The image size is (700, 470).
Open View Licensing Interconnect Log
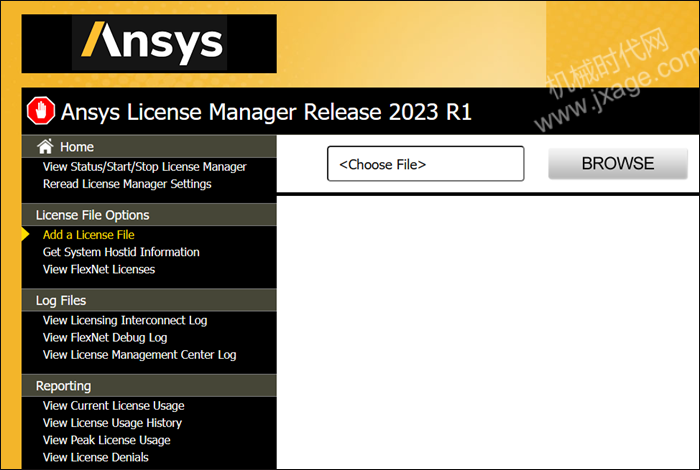coord(125,320)
